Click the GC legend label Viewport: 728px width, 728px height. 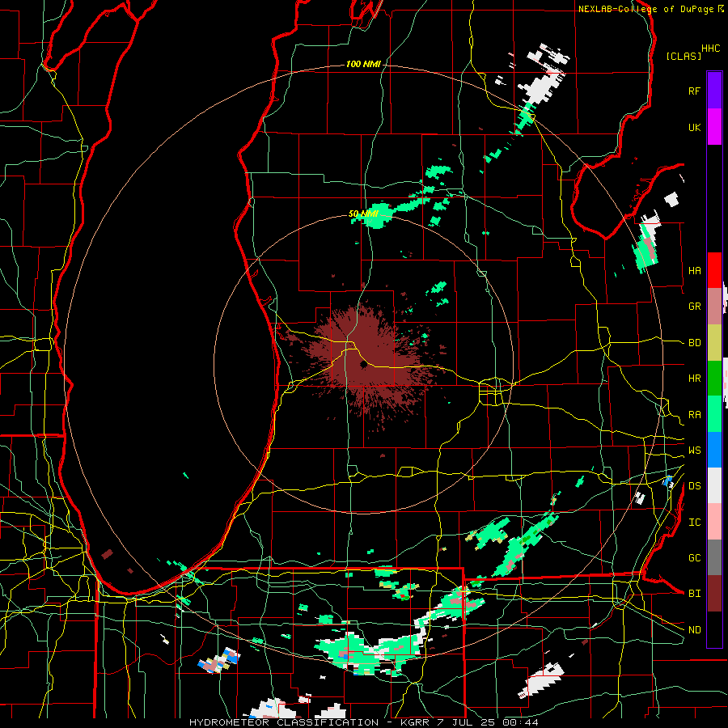click(x=695, y=558)
